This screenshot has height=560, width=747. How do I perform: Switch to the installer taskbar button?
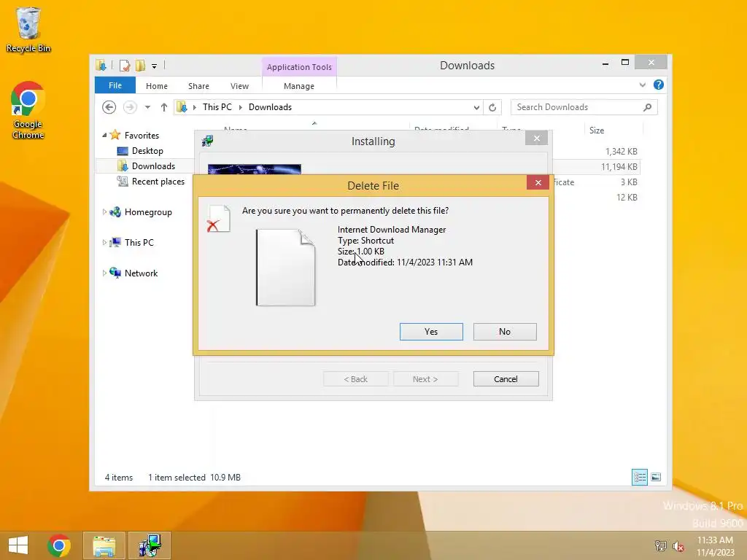click(x=150, y=545)
